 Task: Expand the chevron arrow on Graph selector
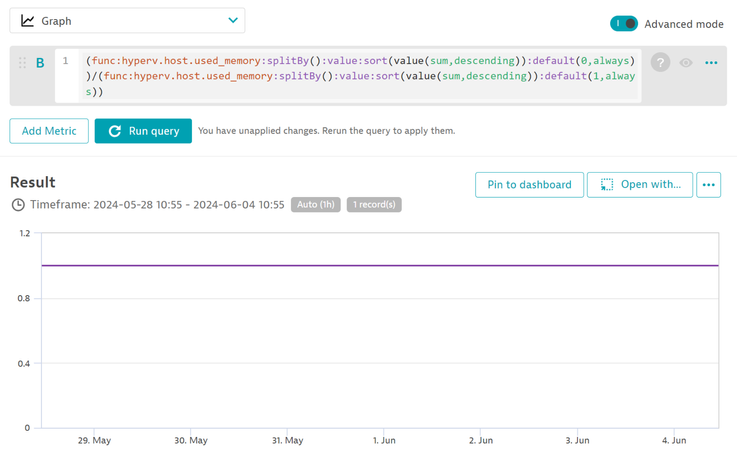pos(233,20)
